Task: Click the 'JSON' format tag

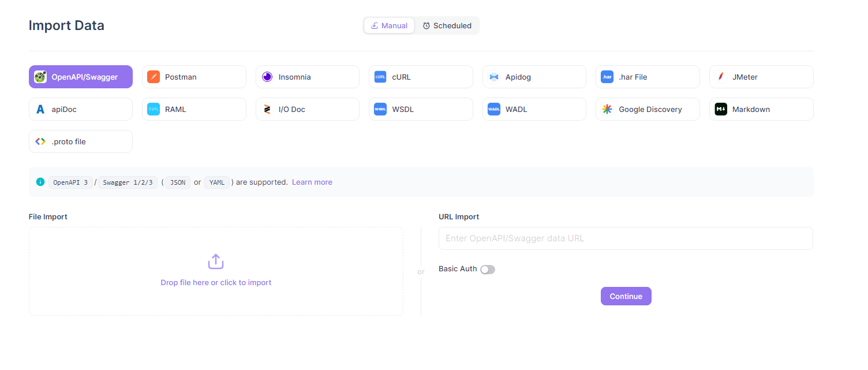Action: click(178, 182)
